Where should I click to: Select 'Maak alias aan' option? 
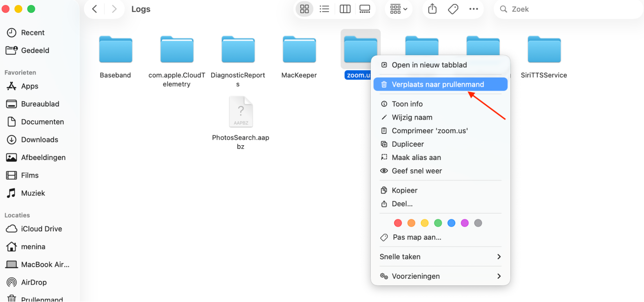(416, 157)
